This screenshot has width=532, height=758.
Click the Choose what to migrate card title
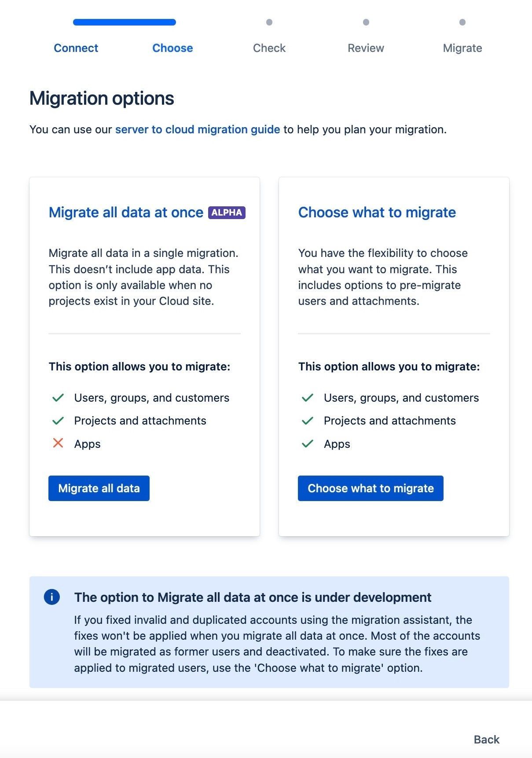click(x=377, y=212)
